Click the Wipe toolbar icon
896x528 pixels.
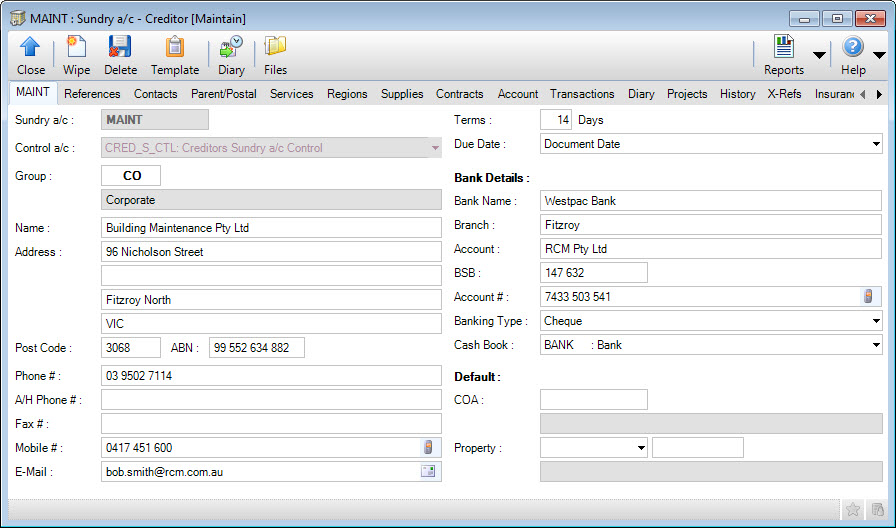(76, 47)
